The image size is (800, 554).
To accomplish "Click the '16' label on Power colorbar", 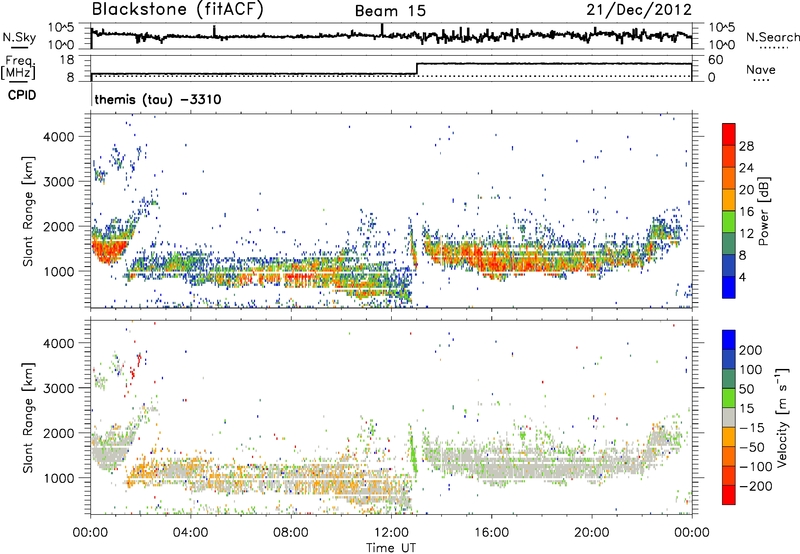I will click(746, 212).
